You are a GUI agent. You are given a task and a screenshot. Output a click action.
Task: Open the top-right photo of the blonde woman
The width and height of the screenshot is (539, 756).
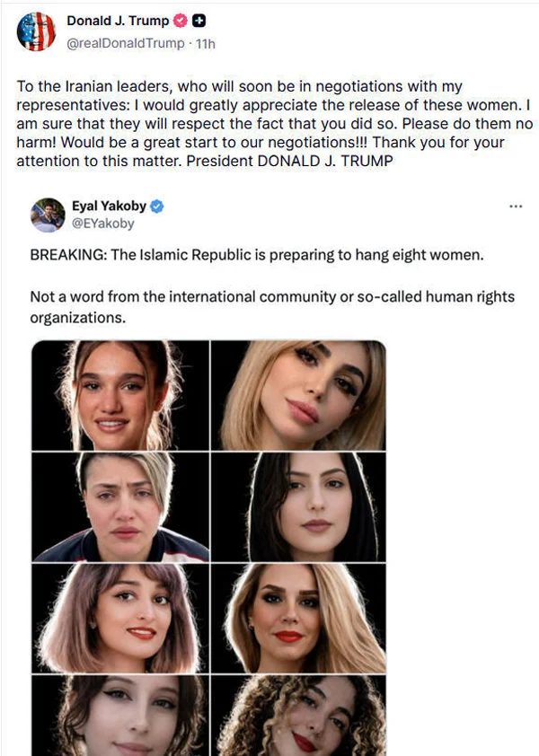point(298,395)
